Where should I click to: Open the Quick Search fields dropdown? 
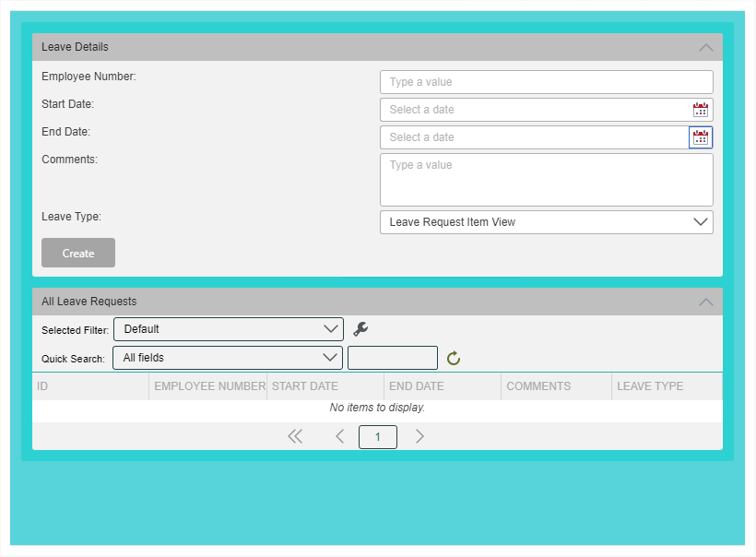point(228,358)
